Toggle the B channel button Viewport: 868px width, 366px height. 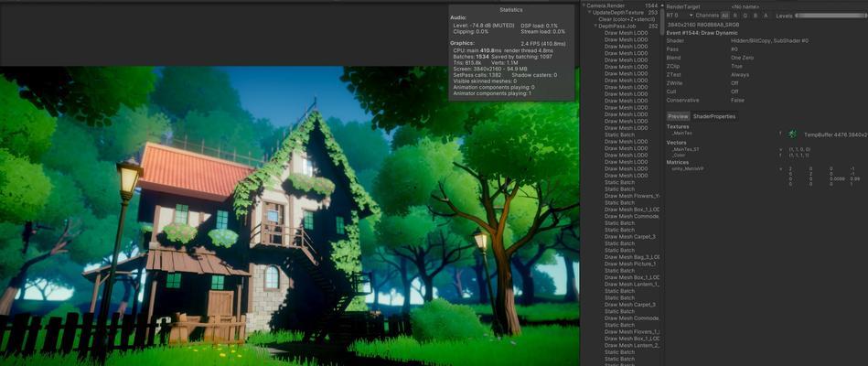tap(755, 16)
